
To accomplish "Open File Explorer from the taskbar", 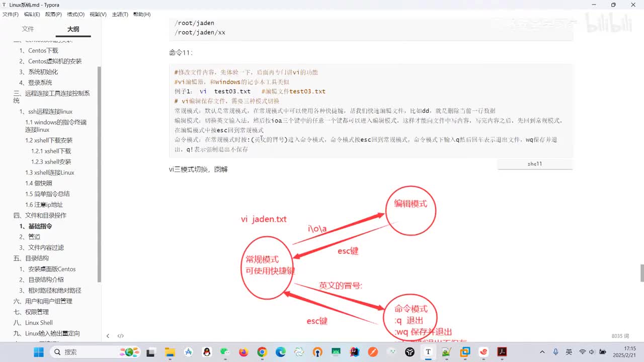I will (x=170, y=352).
